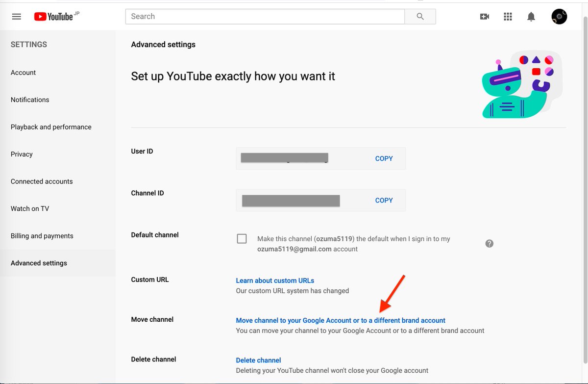
Task: Click the ozuma5119@gmail.com account text
Action: tap(294, 249)
